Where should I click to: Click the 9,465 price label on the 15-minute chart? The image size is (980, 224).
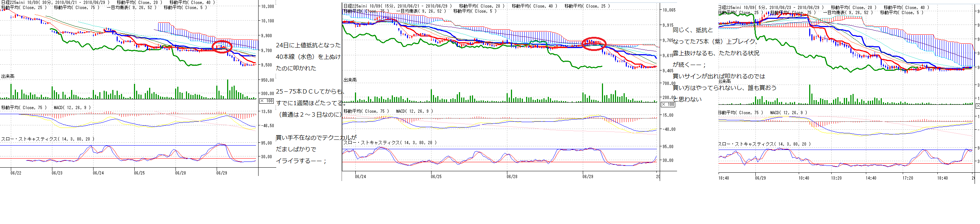(669, 71)
